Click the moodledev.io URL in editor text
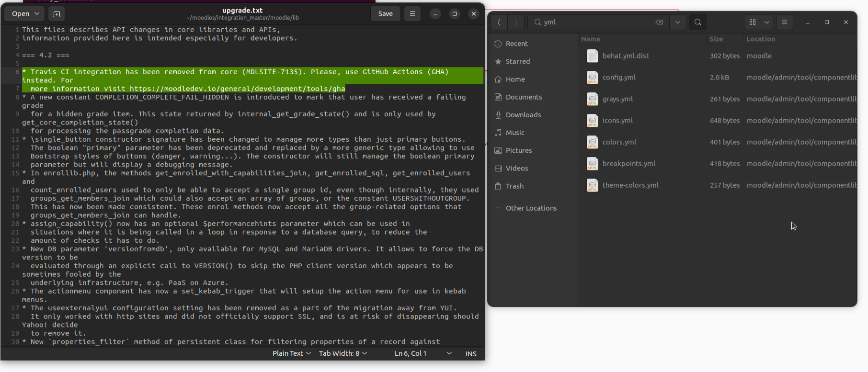Screen dimensions: 868x372 pos(237,89)
